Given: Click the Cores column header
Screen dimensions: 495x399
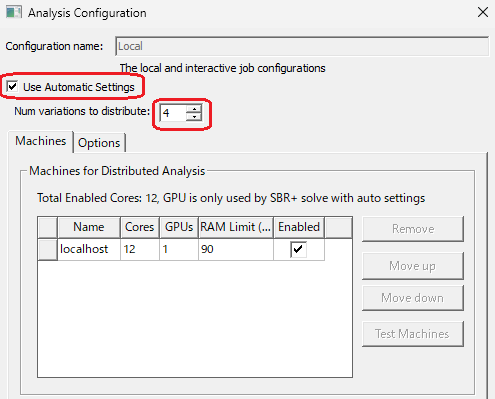Looking at the screenshot, I should pos(140,227).
